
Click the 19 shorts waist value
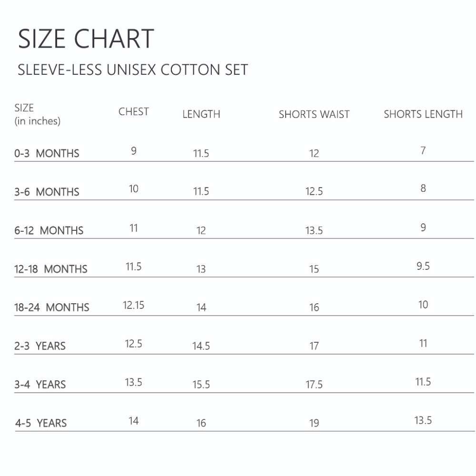(314, 423)
